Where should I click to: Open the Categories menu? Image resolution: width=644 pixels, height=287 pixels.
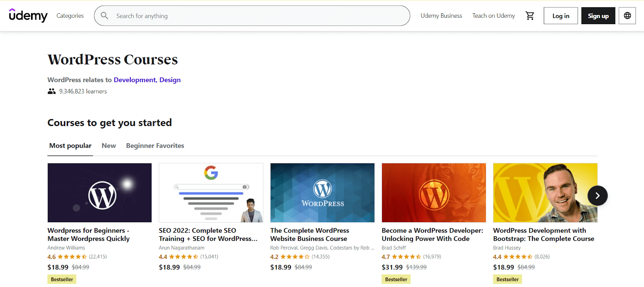tap(70, 16)
